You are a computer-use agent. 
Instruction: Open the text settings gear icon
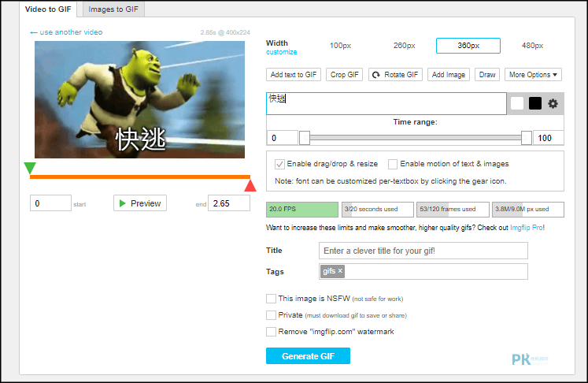tap(553, 104)
